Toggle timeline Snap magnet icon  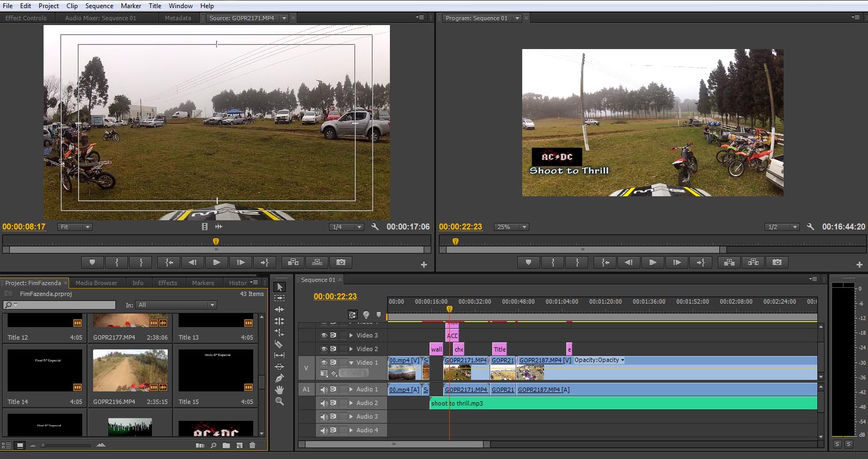point(353,315)
